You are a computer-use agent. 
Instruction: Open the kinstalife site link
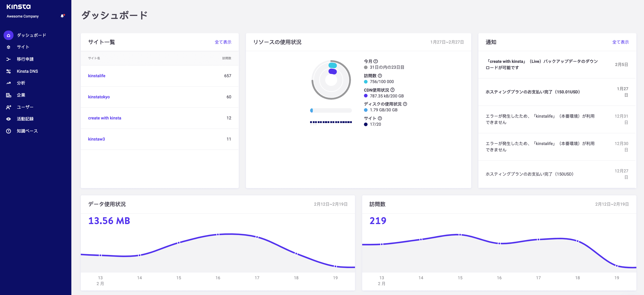(97, 76)
